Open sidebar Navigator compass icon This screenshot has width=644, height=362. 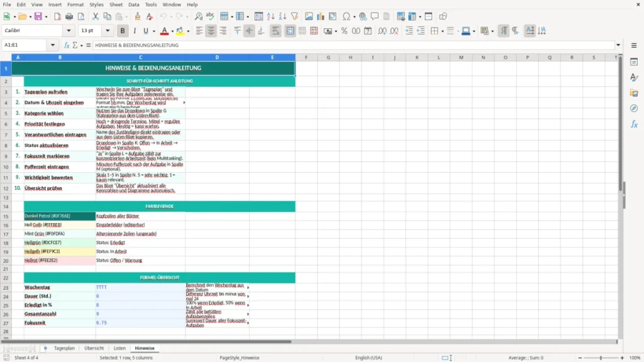tap(634, 108)
